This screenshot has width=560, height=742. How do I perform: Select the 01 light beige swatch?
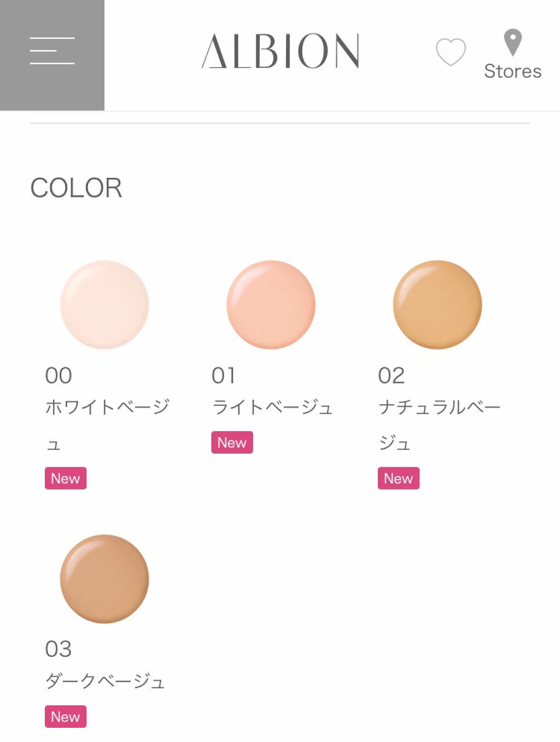point(271,305)
